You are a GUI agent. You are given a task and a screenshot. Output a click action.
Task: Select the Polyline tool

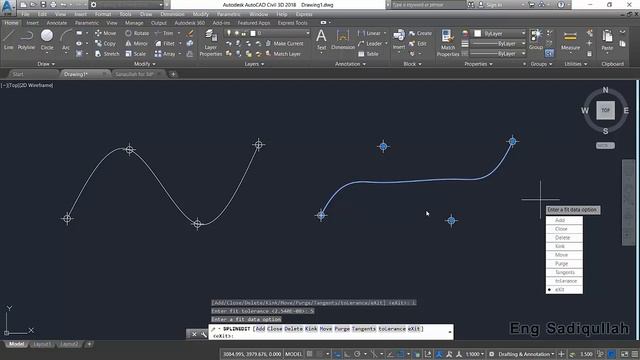(x=26, y=40)
